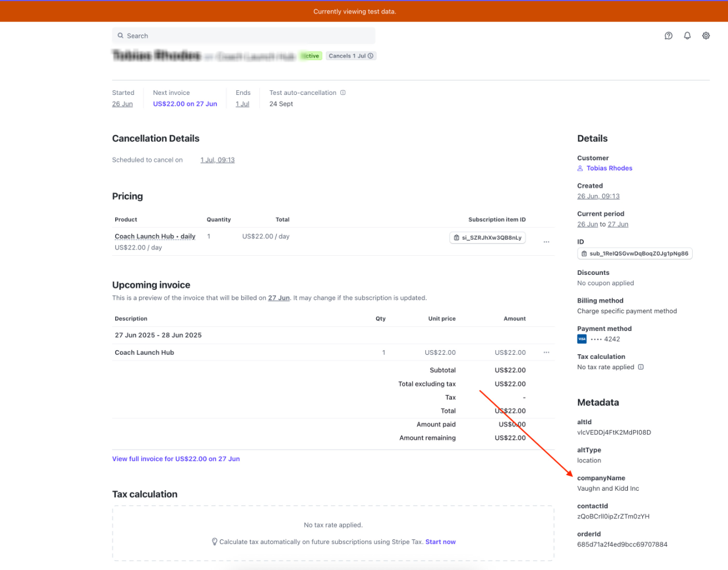The height and width of the screenshot is (570, 728).
Task: Click the Ends date 1 Jul
Action: click(242, 104)
